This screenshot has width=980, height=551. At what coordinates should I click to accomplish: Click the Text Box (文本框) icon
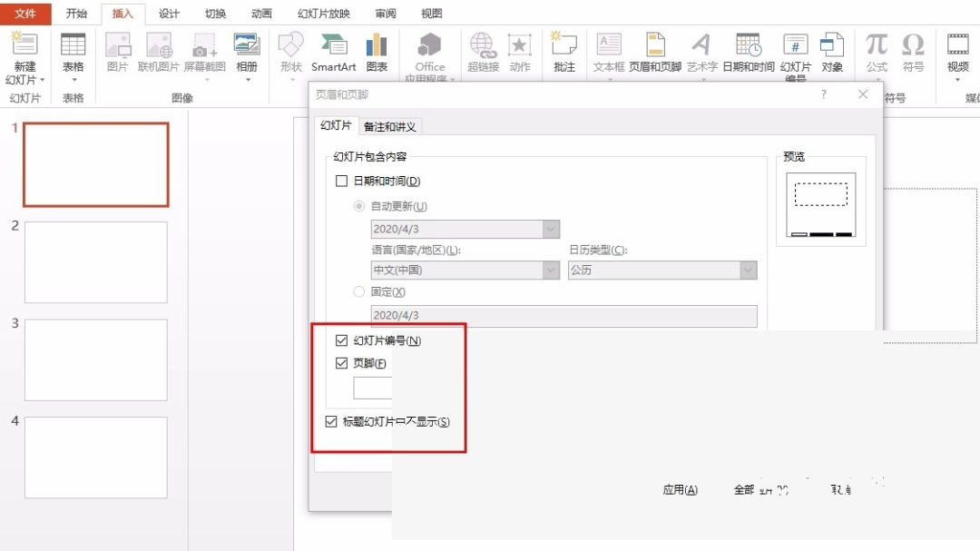pos(609,45)
